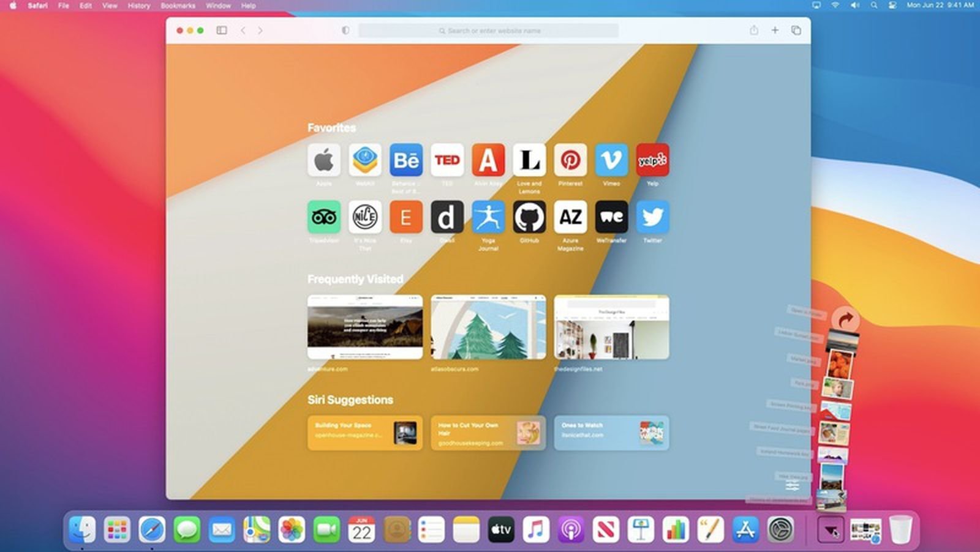Open the Dwell favorite with letter d
The image size is (980, 552).
[447, 217]
